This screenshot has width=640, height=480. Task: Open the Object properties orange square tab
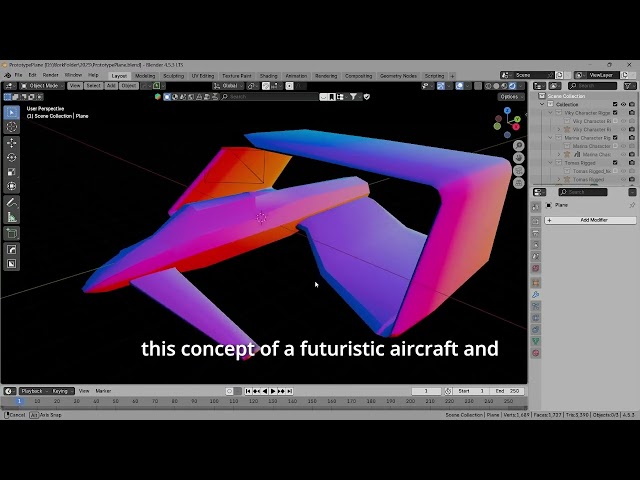pos(536,283)
